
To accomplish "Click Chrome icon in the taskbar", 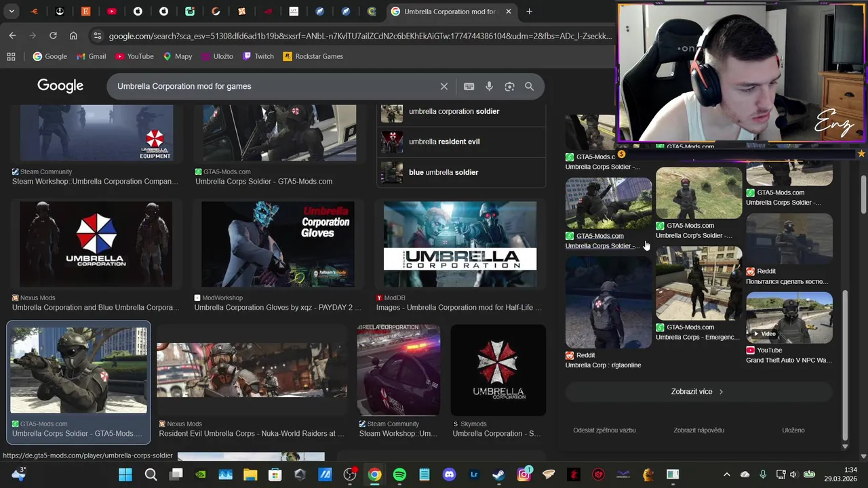I will [374, 474].
